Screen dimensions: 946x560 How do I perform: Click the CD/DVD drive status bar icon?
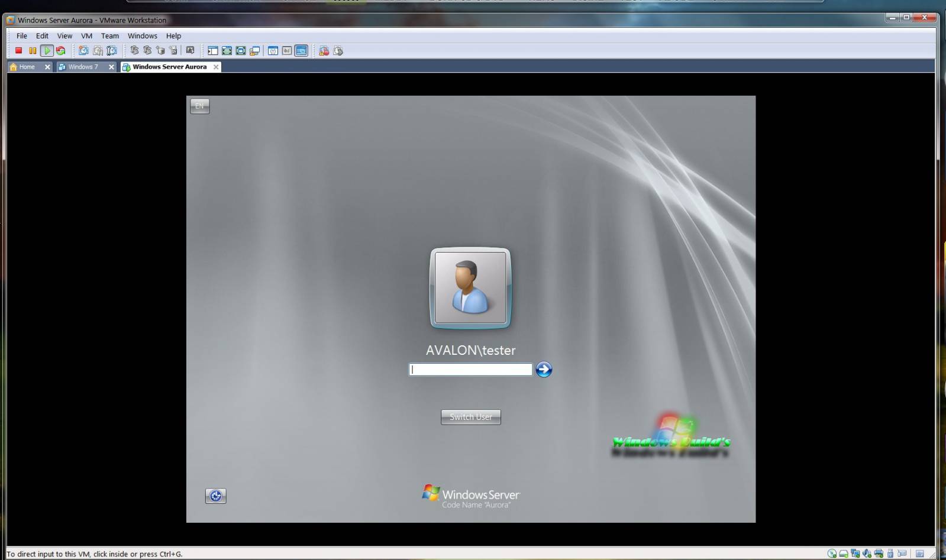coord(832,553)
